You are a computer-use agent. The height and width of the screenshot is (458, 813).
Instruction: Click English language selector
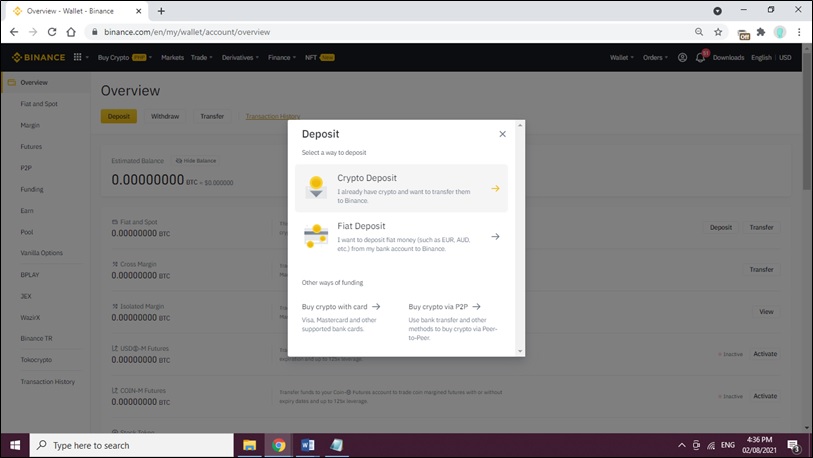[x=761, y=58]
